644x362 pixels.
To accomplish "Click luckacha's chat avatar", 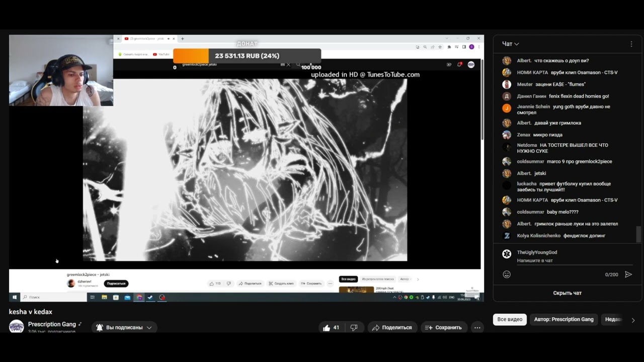I will pyautogui.click(x=507, y=186).
